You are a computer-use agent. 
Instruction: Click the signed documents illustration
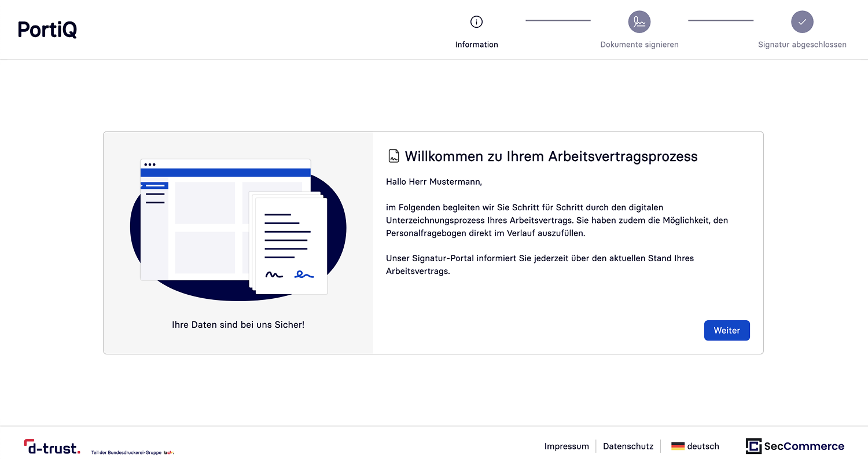coord(238,229)
